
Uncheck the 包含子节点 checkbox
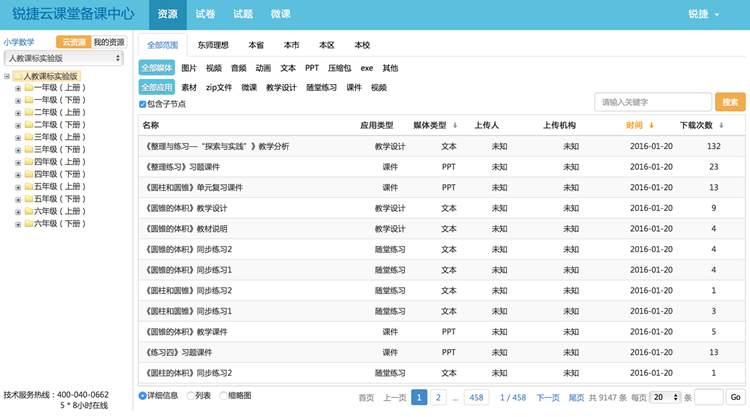click(x=142, y=104)
